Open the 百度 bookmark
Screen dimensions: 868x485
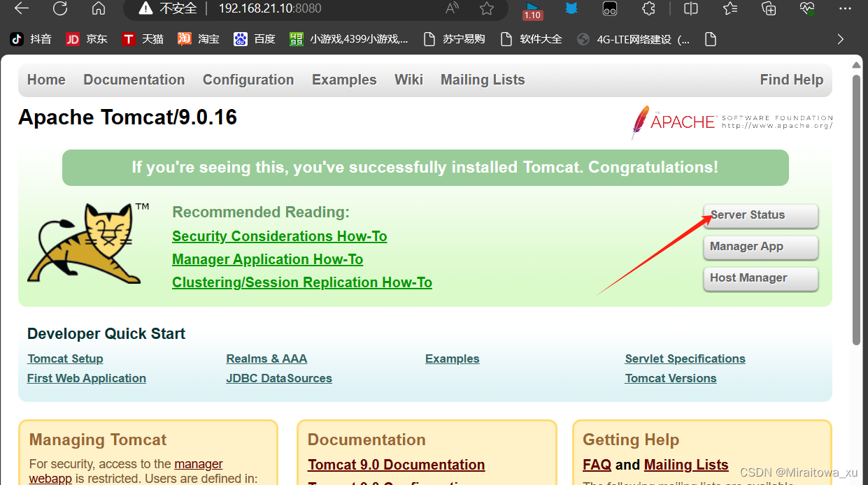tap(255, 39)
